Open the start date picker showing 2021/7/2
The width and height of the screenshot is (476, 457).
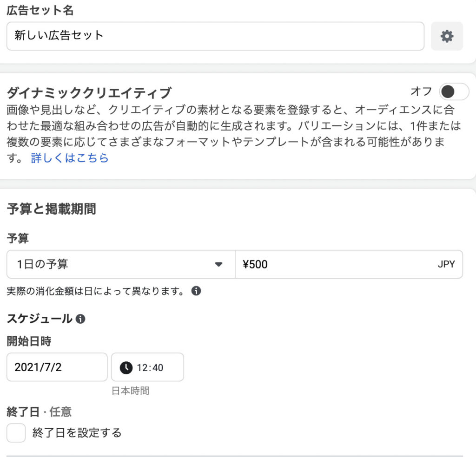(x=57, y=367)
